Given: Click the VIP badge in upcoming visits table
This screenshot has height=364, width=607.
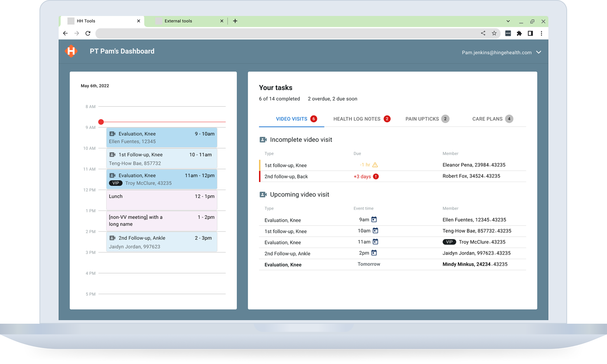Looking at the screenshot, I should pos(449,242).
